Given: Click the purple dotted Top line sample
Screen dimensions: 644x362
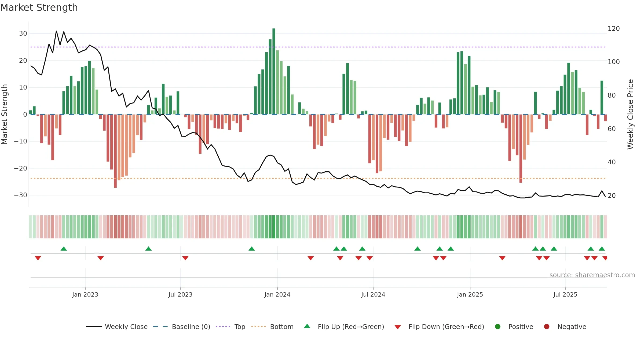Looking at the screenshot, I should click(x=223, y=327).
